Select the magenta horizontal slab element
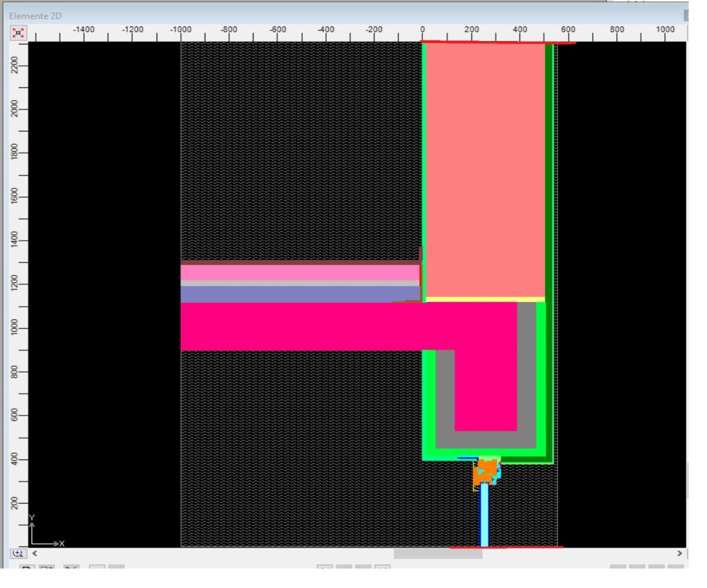The width and height of the screenshot is (707, 588). 303,326
